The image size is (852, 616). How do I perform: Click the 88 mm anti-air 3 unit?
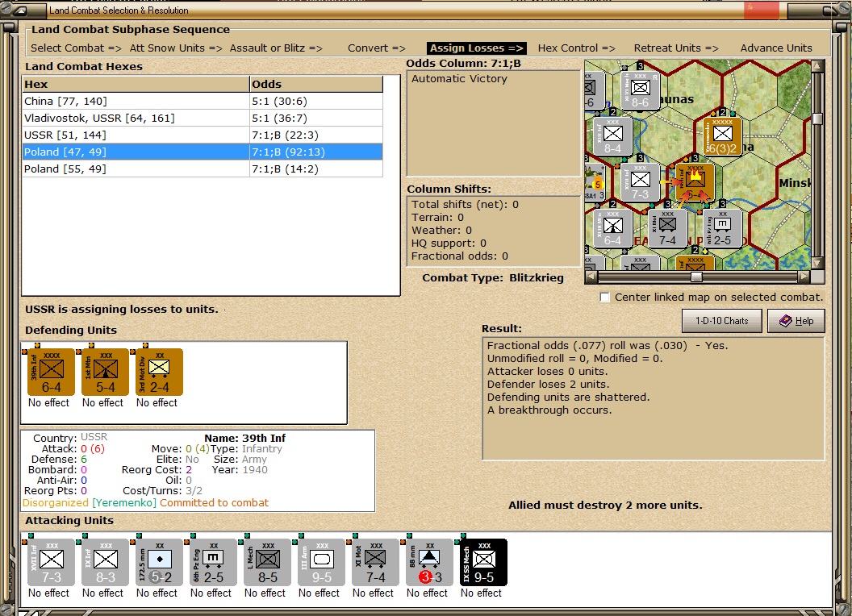tap(429, 562)
